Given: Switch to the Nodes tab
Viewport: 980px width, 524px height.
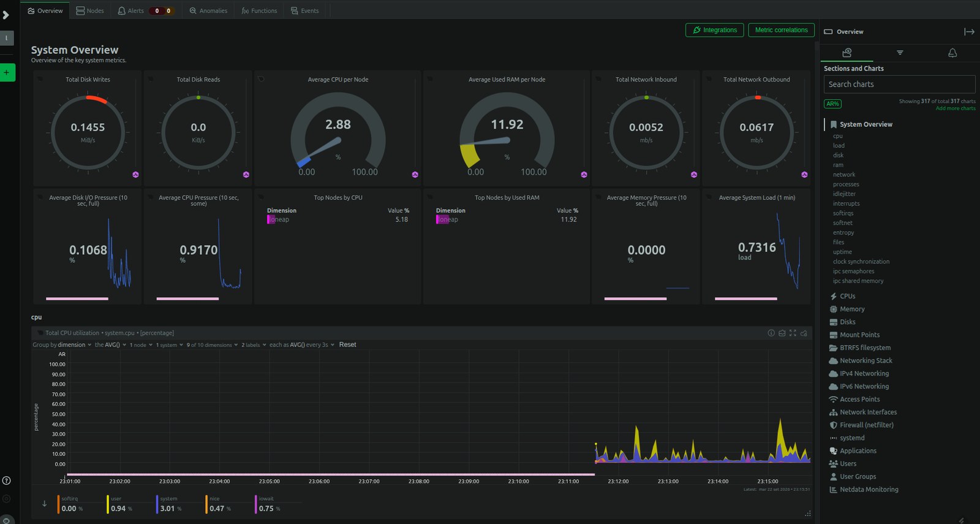Looking at the screenshot, I should 90,10.
